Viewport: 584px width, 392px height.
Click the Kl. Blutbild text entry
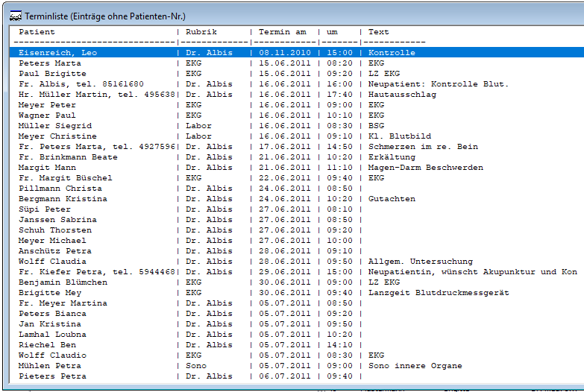(400, 136)
